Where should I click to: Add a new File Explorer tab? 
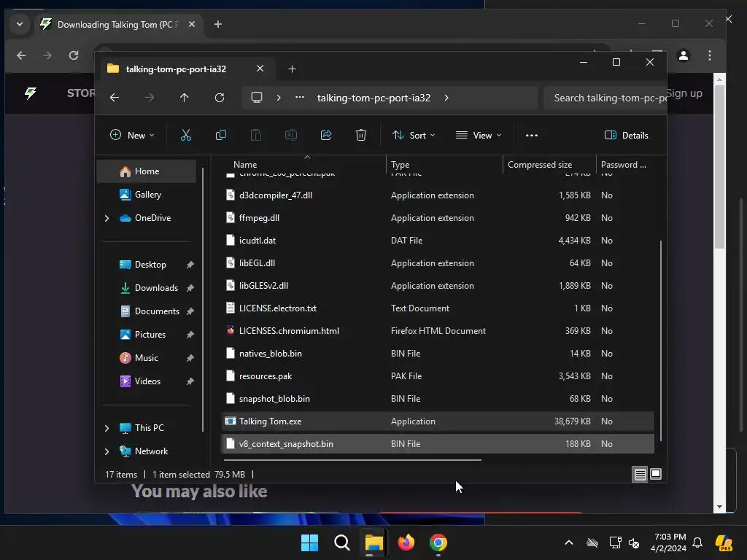click(292, 69)
